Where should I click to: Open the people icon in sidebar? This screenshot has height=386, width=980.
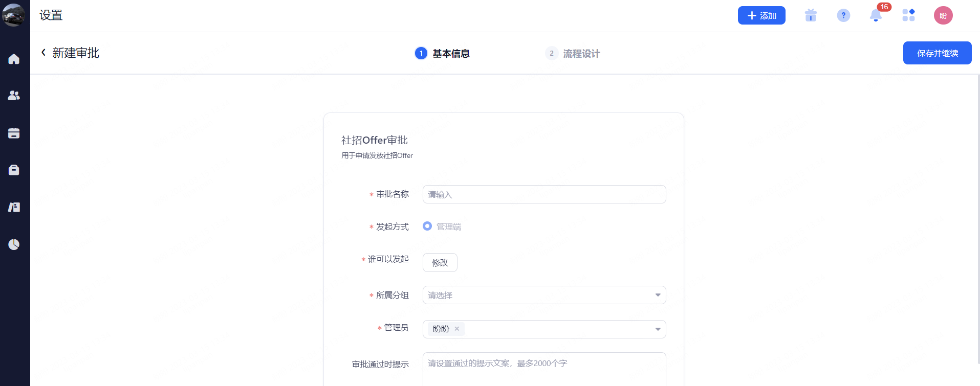[14, 96]
